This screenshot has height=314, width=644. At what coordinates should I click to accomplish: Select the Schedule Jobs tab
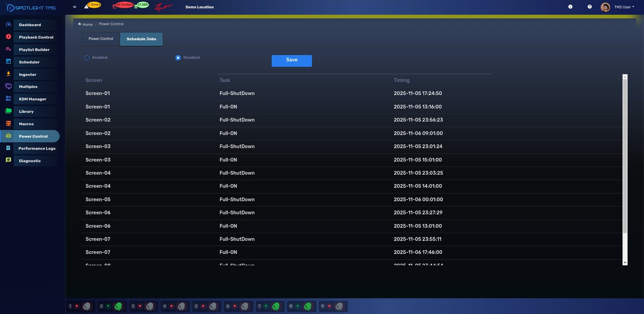(141, 39)
